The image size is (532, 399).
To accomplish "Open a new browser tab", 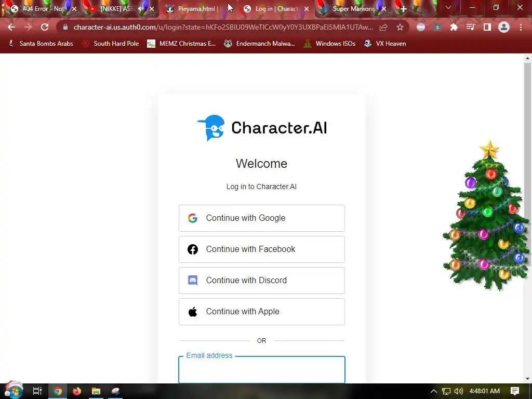I will pyautogui.click(x=403, y=9).
